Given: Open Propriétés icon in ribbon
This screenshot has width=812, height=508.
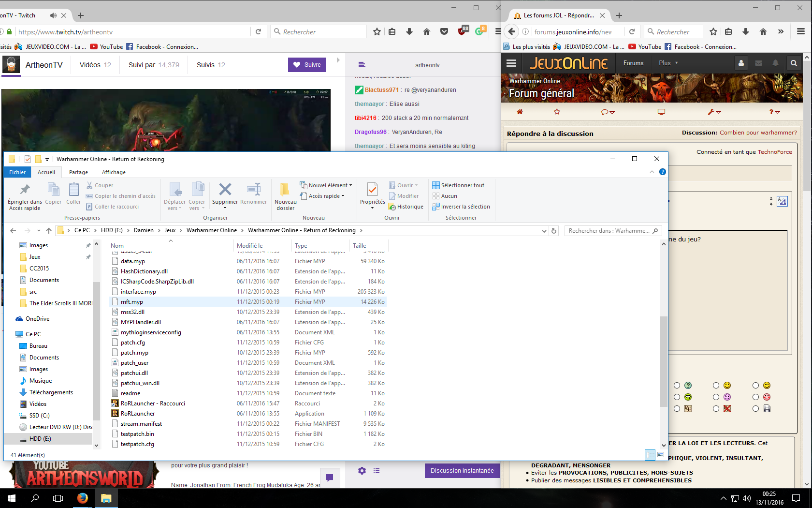Looking at the screenshot, I should tap(372, 189).
